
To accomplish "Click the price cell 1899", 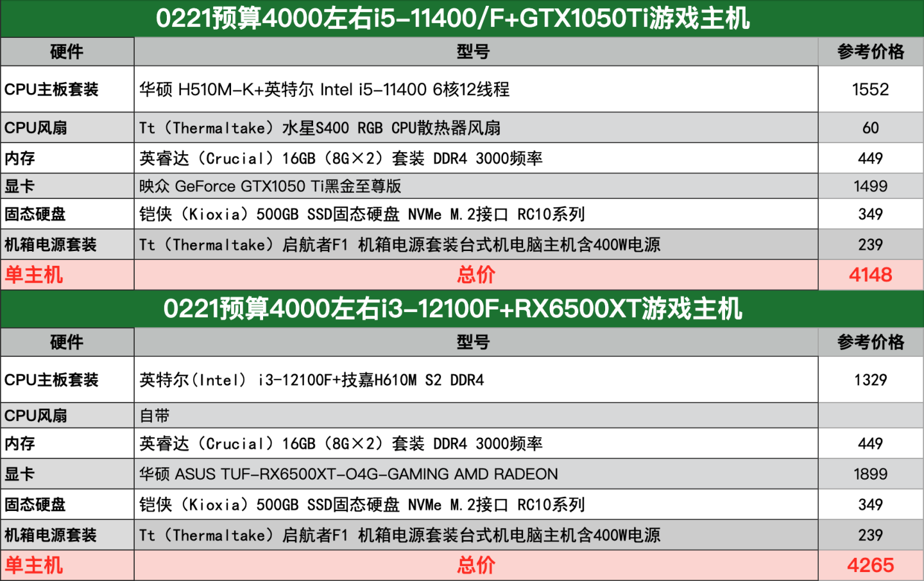I will (x=871, y=474).
